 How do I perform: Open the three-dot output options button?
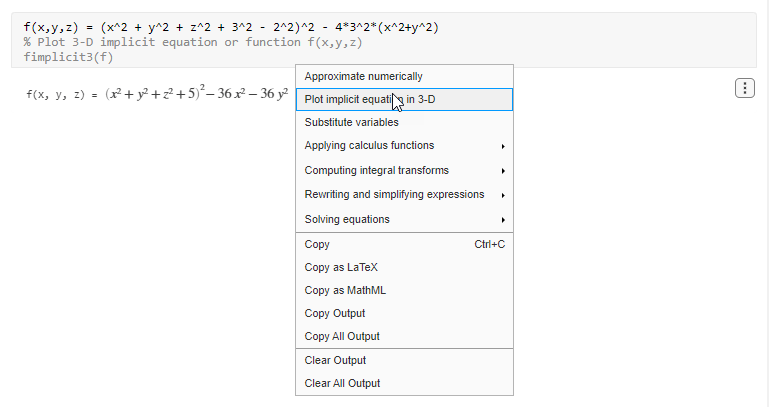pyautogui.click(x=744, y=89)
